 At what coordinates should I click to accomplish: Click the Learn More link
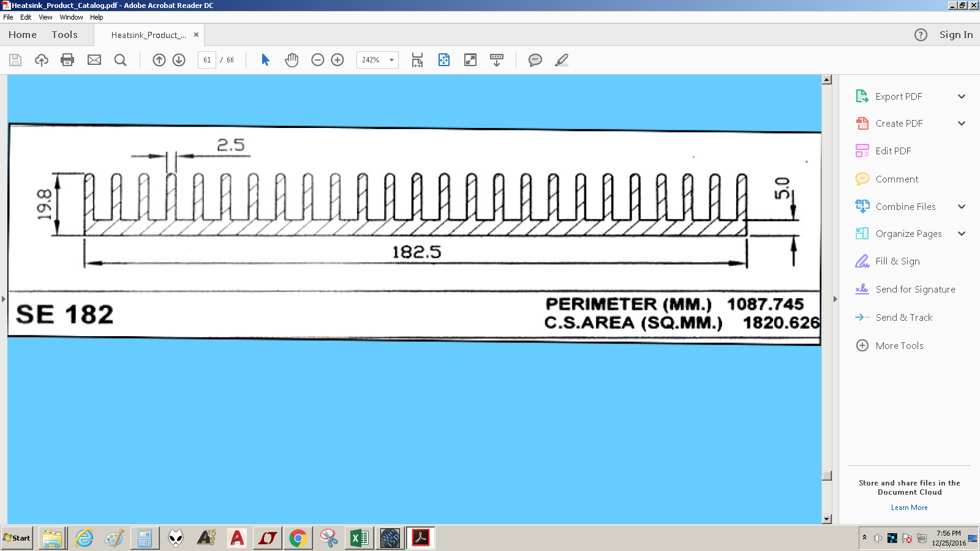pos(910,508)
